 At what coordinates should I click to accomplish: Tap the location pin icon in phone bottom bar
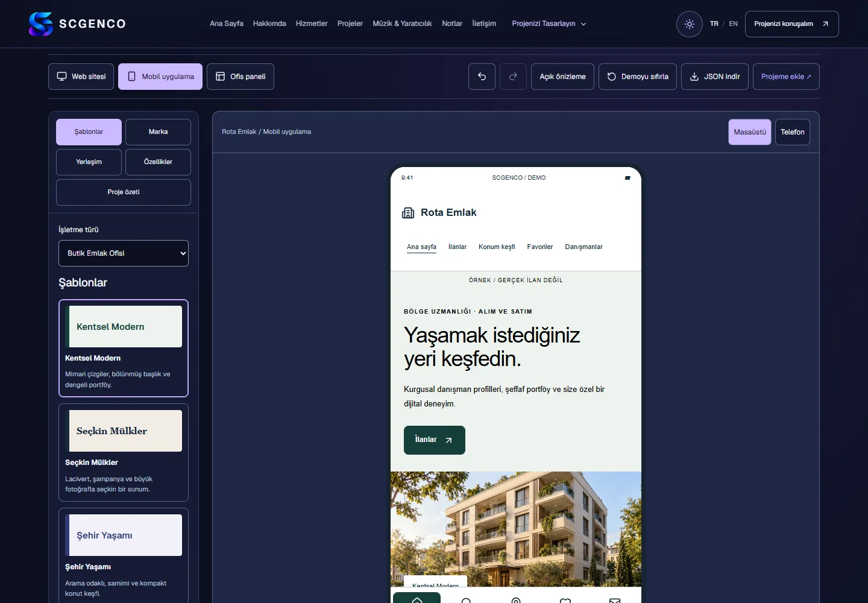pyautogui.click(x=515, y=601)
